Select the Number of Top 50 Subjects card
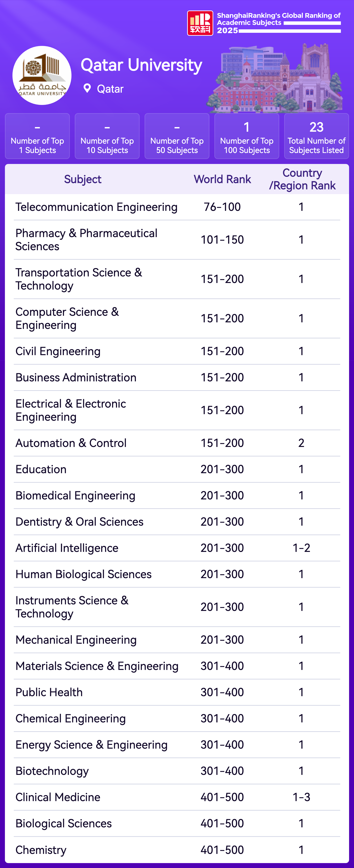Screen dimensions: 354x868 177,136
